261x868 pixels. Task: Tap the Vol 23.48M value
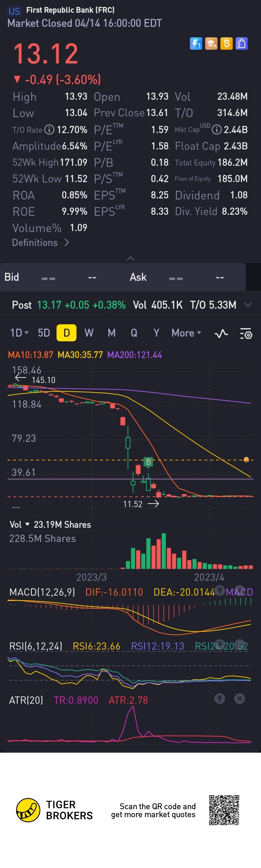pyautogui.click(x=232, y=96)
